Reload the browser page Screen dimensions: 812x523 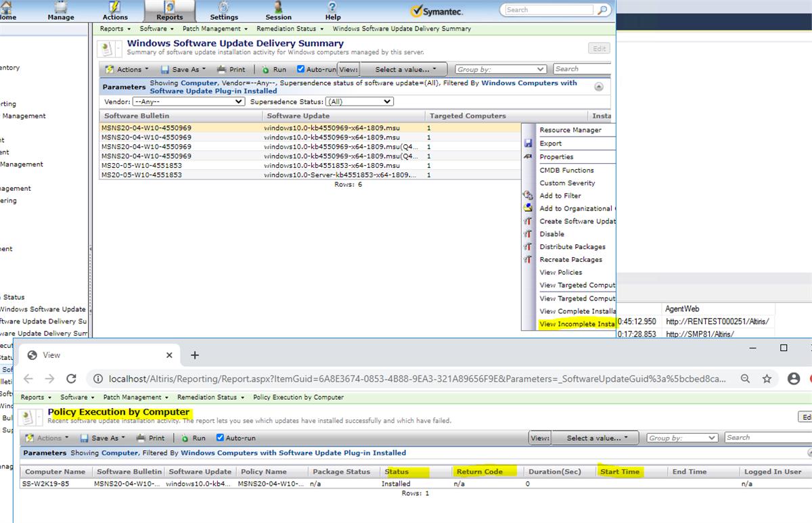click(x=71, y=379)
